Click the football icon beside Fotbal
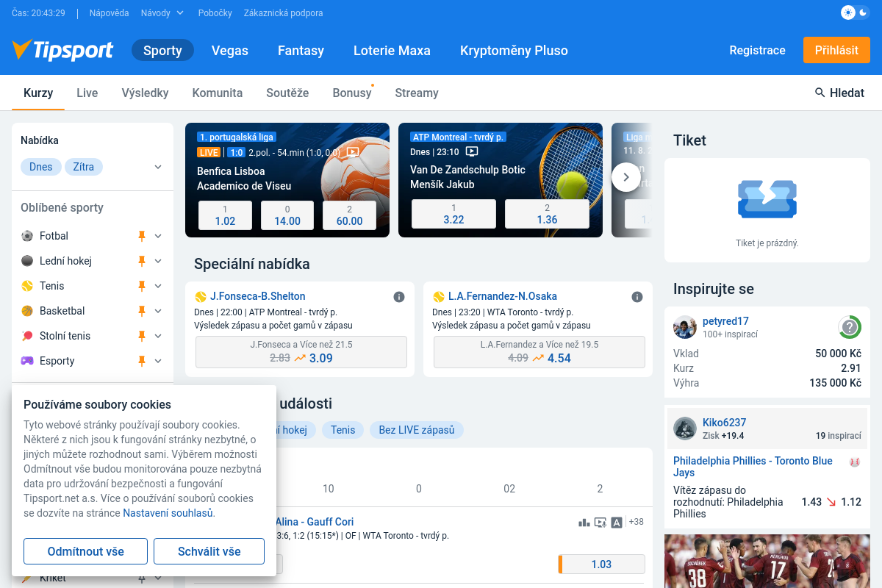Screen dimensions: 882x588 27,236
